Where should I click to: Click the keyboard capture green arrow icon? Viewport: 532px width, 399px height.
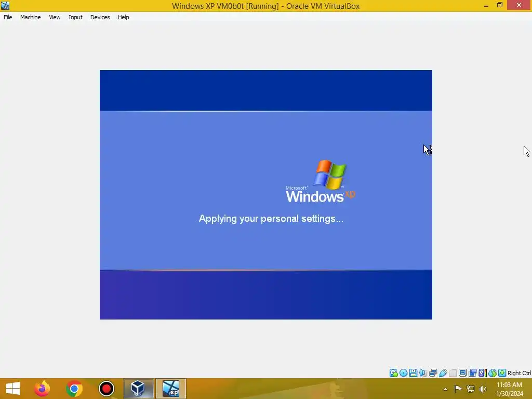pyautogui.click(x=502, y=373)
